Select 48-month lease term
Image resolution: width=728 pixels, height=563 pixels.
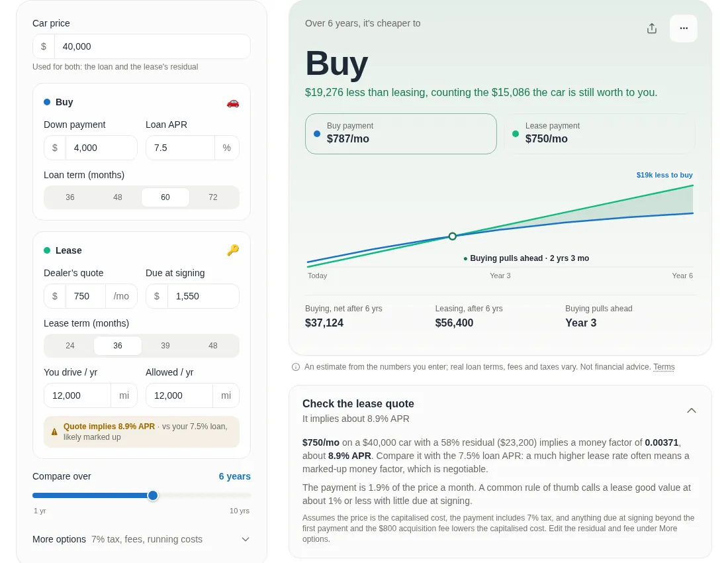[213, 346]
